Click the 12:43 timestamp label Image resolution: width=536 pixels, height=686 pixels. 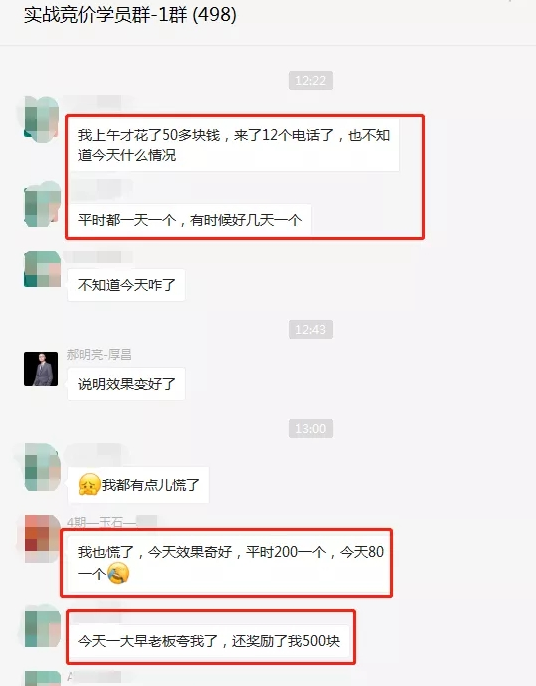(x=311, y=329)
